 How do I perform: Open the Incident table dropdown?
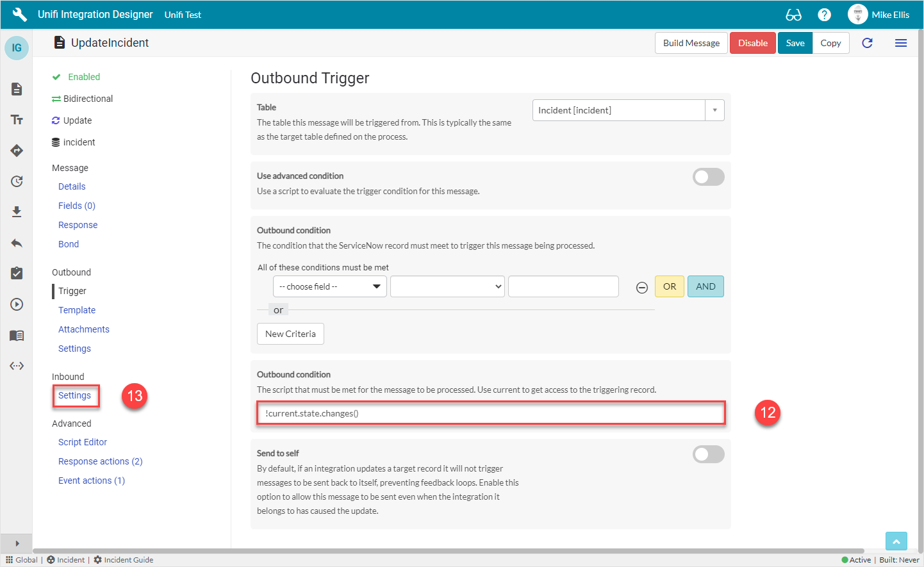tap(628, 110)
